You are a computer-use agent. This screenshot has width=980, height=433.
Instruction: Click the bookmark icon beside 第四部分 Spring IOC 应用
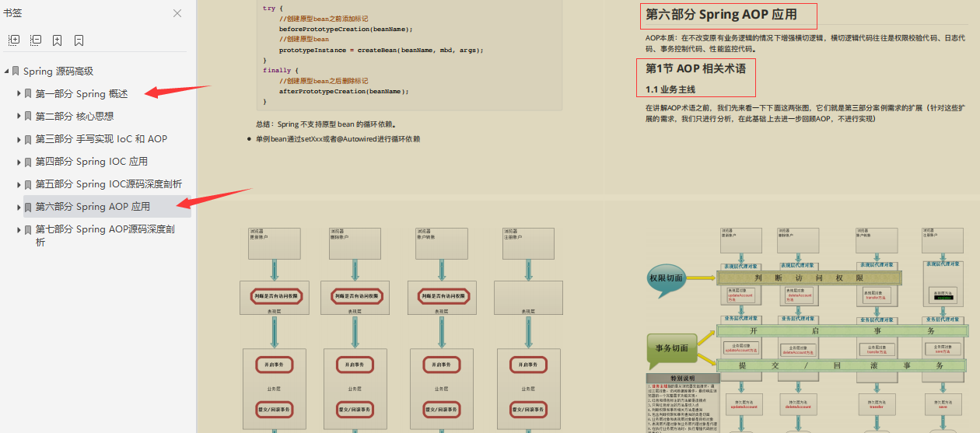point(28,161)
